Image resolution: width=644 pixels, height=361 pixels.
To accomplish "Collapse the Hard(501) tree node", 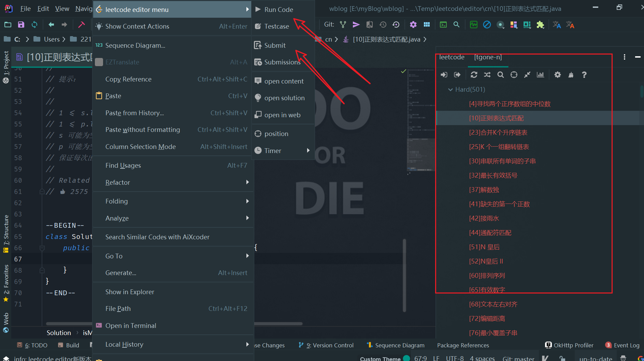I will point(450,90).
